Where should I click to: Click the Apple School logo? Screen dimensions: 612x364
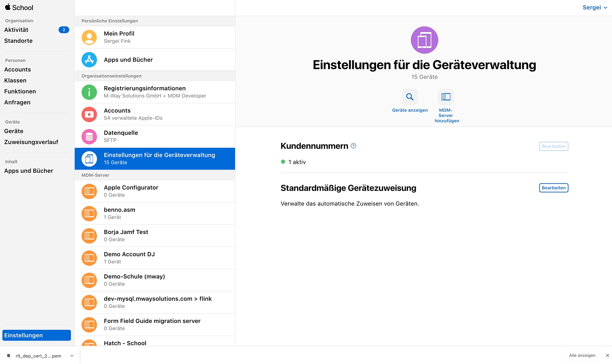(19, 8)
